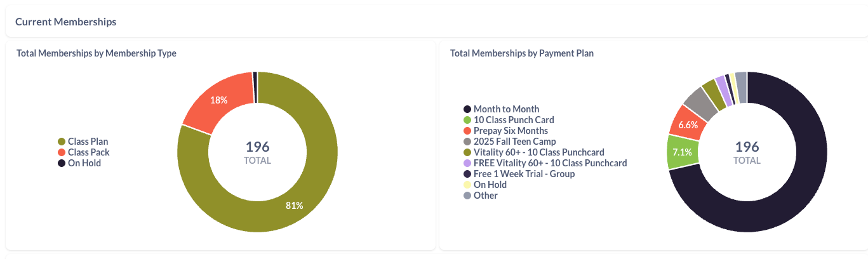Viewport: 868px width, 259px height.
Task: Open Total Memberships by Payment Plan title
Action: click(522, 53)
